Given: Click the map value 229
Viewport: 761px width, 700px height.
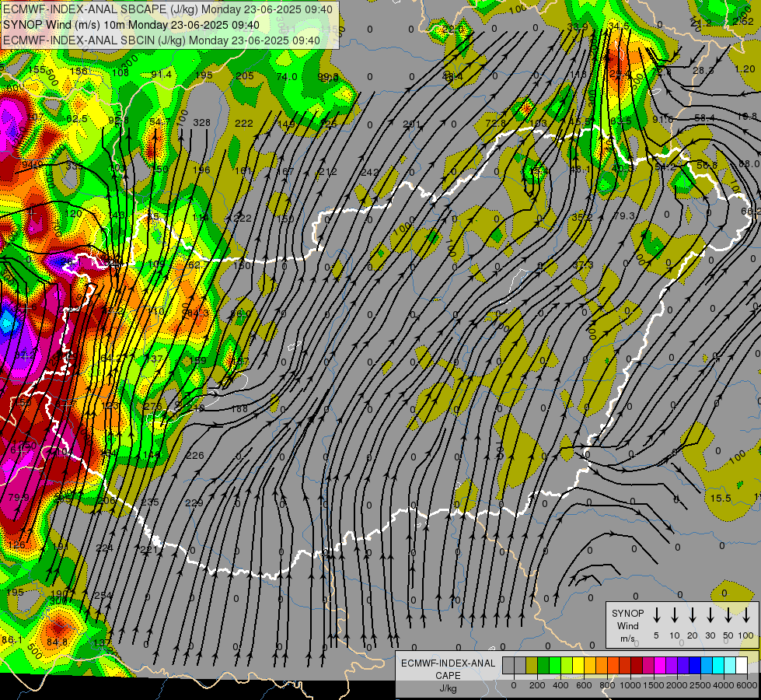Looking at the screenshot, I should (x=194, y=502).
